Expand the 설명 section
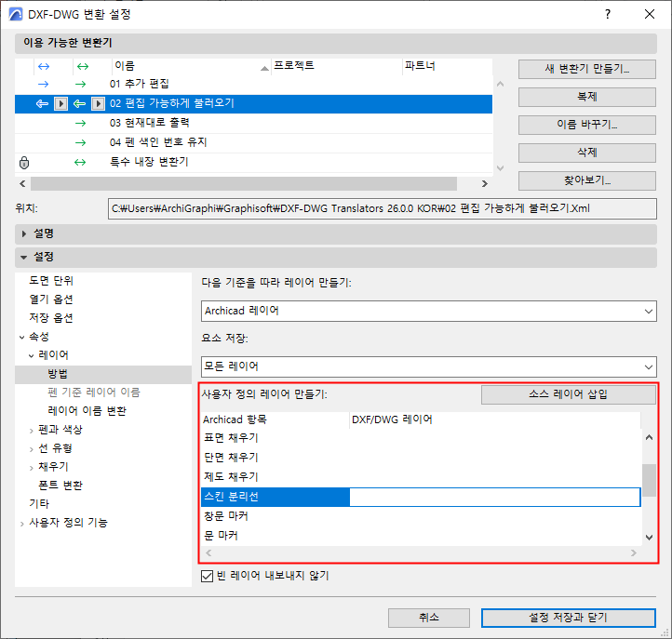The image size is (672, 639). click(x=24, y=233)
